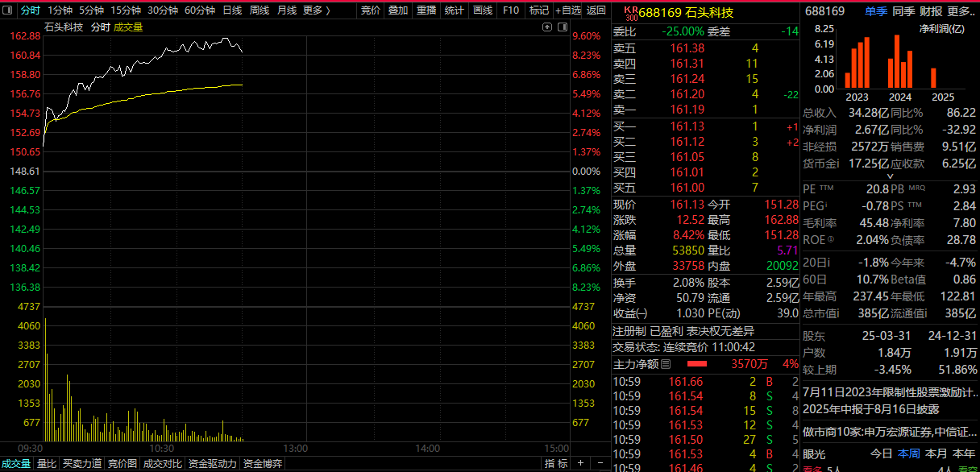Zoom out the chart with the minus button

[600, 463]
